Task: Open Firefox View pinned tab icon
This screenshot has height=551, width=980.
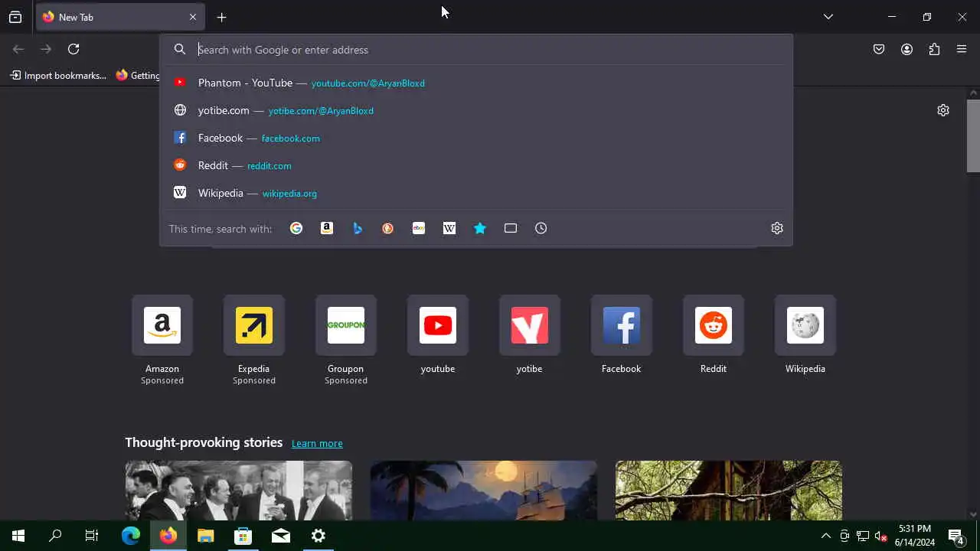Action: pos(15,17)
